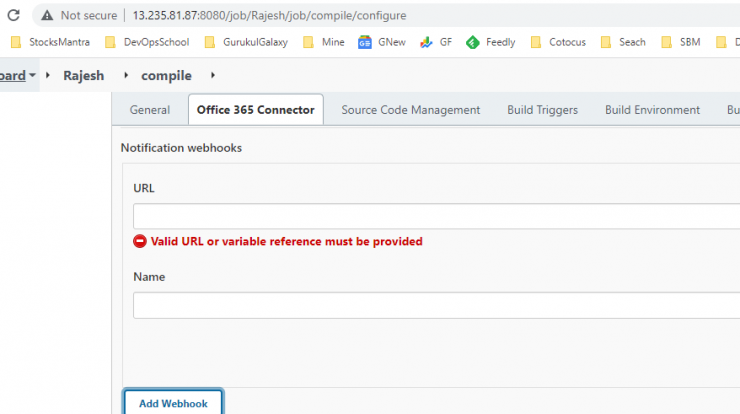
Task: Switch to the Source Code Management tab
Action: point(411,110)
